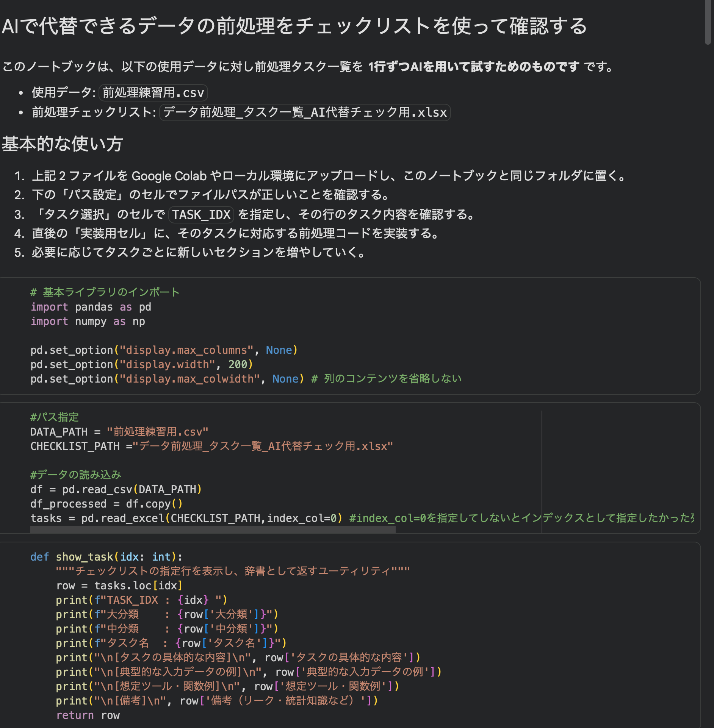Screen dimensions: 714x728
Task: Click the display.width set_option line
Action: point(142,364)
